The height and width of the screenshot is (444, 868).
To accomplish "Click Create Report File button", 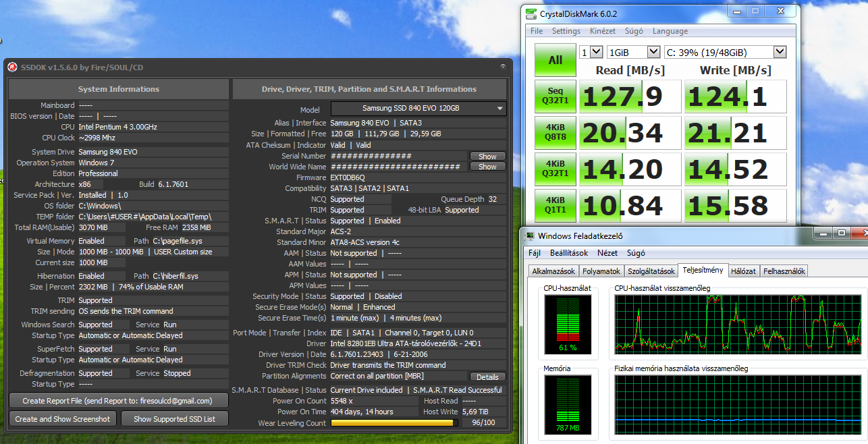I will tap(118, 401).
